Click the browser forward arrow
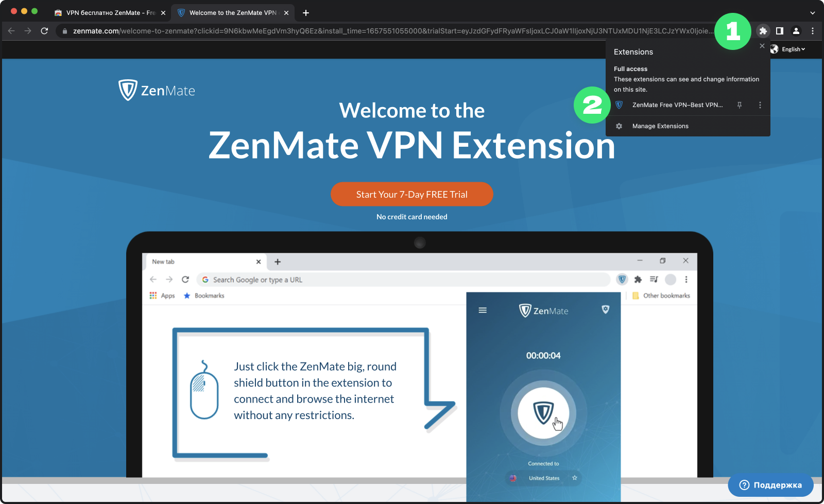Screen dimensions: 824x504 click(x=28, y=31)
